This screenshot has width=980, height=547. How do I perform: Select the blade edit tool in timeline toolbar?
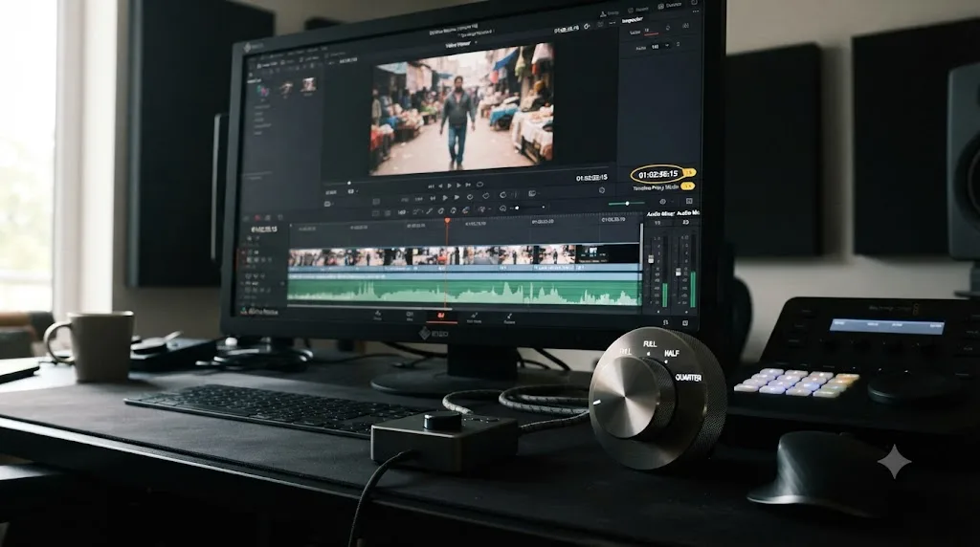(430, 211)
